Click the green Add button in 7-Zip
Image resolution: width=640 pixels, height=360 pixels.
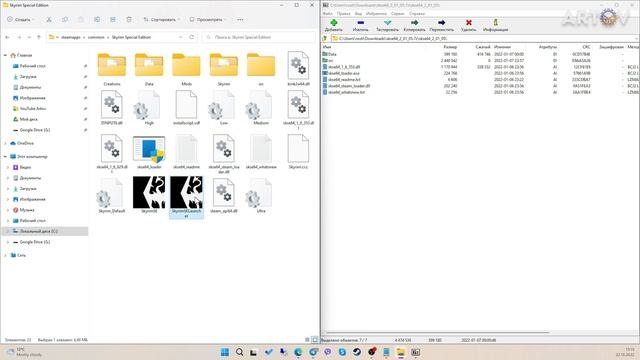(333, 25)
